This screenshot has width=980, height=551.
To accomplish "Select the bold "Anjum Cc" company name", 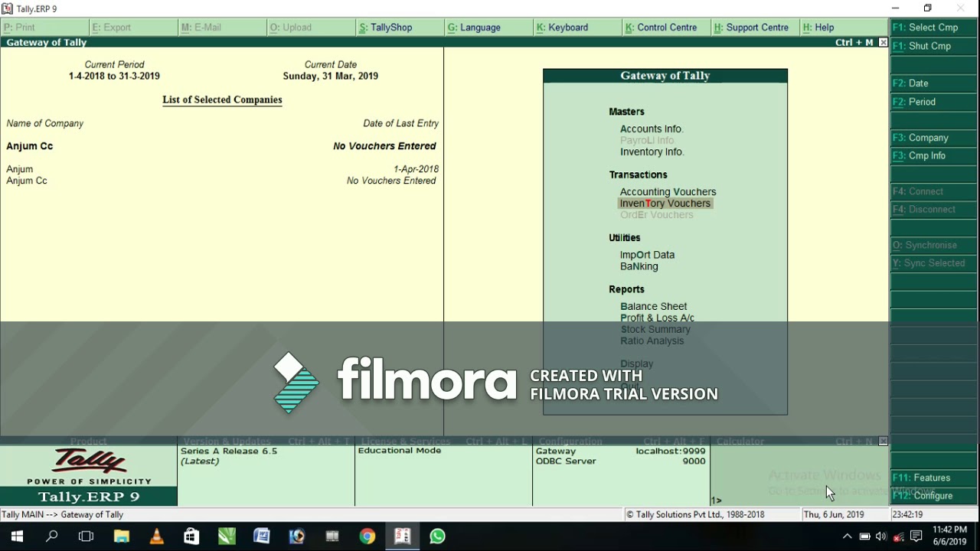I will [x=29, y=146].
